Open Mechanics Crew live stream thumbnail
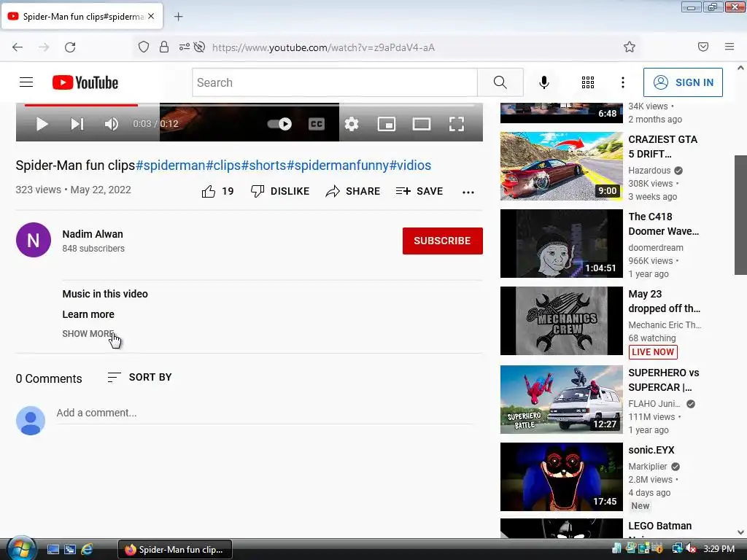Viewport: 747px width, 560px height. (x=561, y=321)
